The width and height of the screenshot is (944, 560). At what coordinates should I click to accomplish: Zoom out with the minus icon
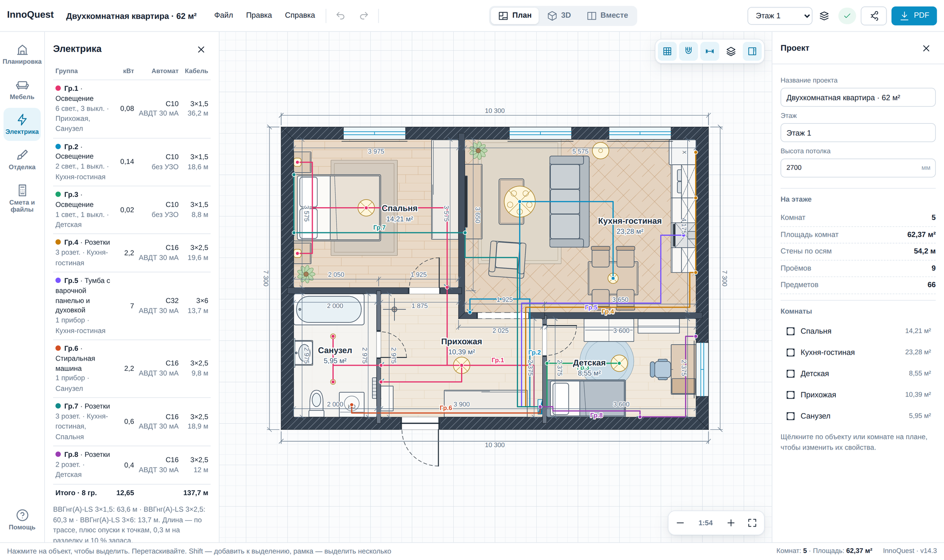click(680, 523)
